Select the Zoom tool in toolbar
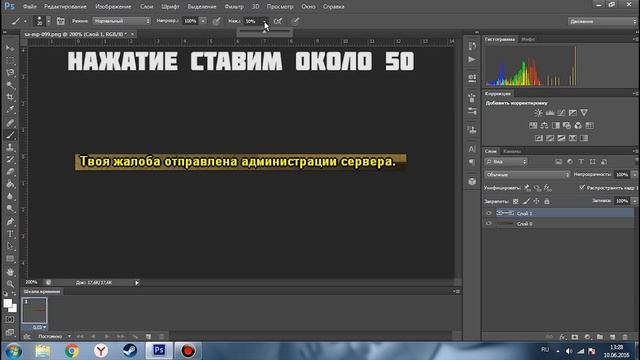Viewport: 640px width, 360px height. pos(10,284)
